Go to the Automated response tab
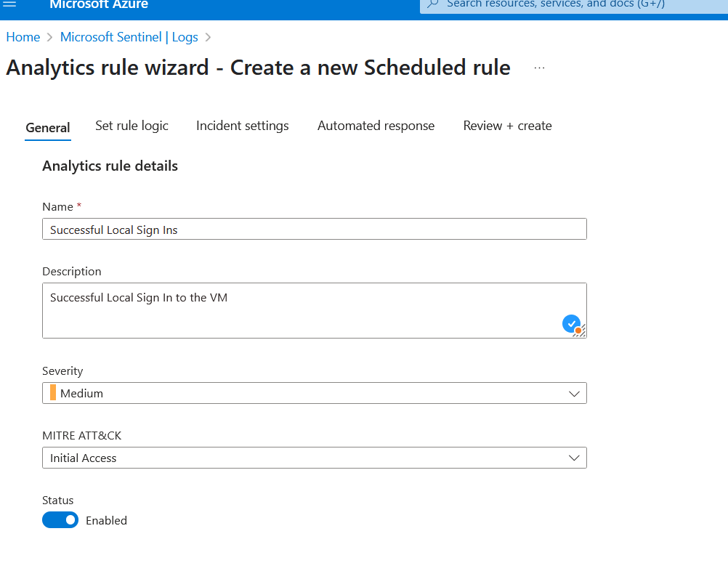Image resolution: width=728 pixels, height=563 pixels. point(376,126)
